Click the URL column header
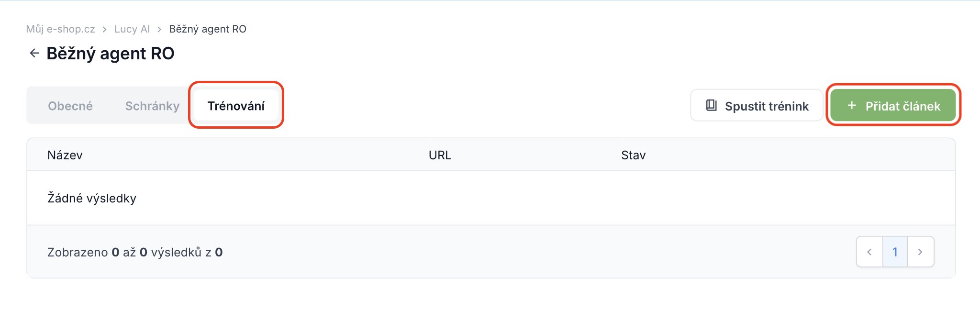Image resolution: width=980 pixels, height=311 pixels. [440, 155]
